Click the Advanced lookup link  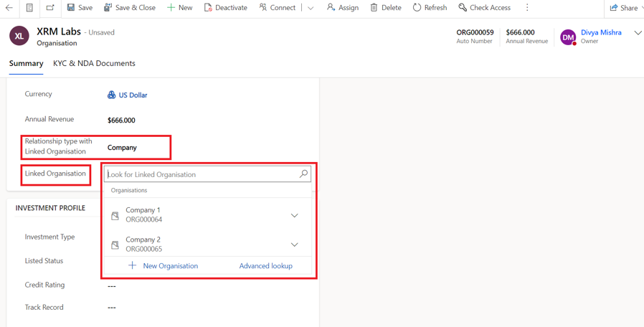click(265, 266)
